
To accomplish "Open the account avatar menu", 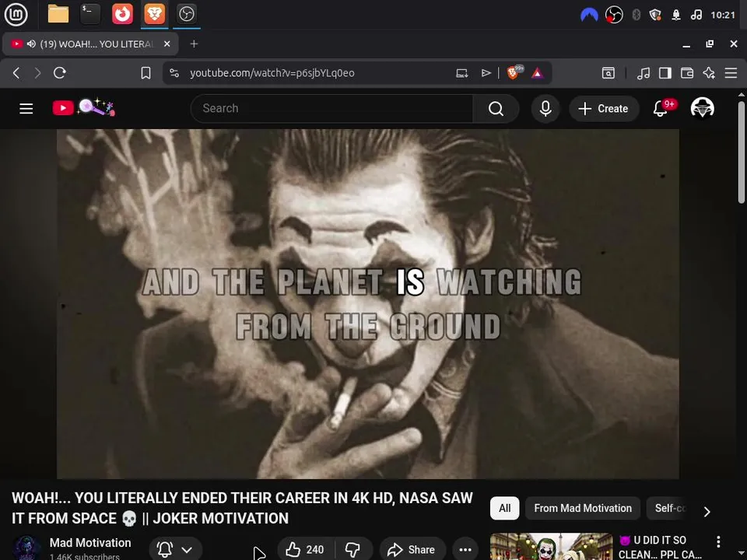I will point(702,108).
